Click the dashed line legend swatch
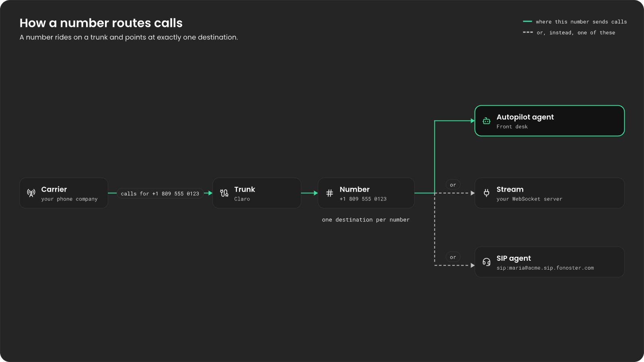644x362 pixels. coord(528,32)
